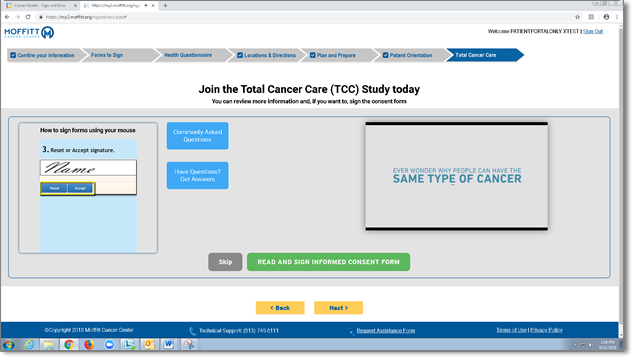
Task: Bookmark this page with the star icon
Action: point(577,17)
